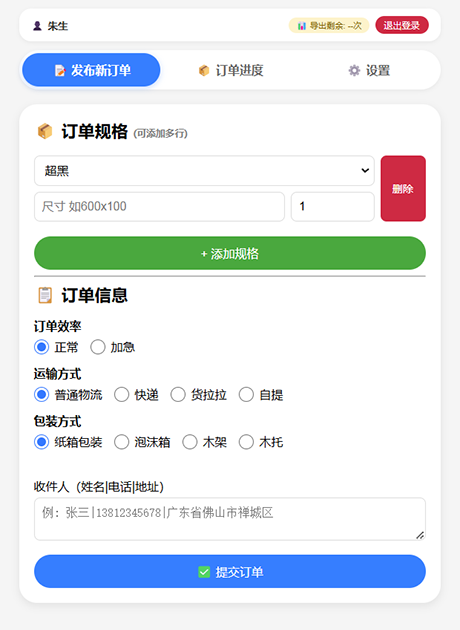Click the 收件人 recipient textarea

tap(230, 519)
